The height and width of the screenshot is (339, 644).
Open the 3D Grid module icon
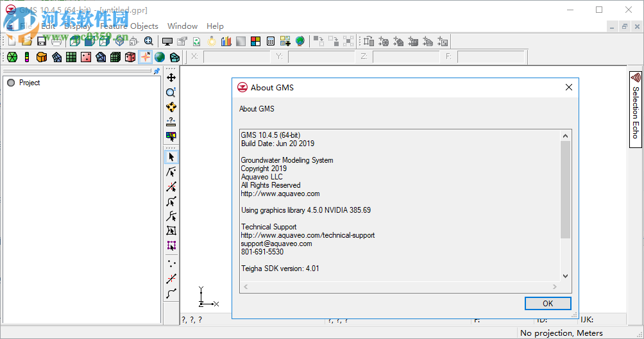click(115, 57)
